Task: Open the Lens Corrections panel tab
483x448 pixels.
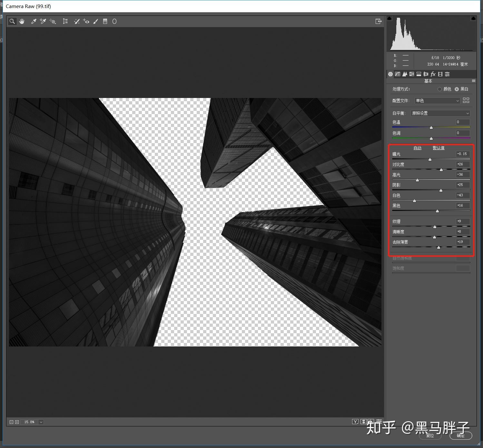Action: click(426, 74)
